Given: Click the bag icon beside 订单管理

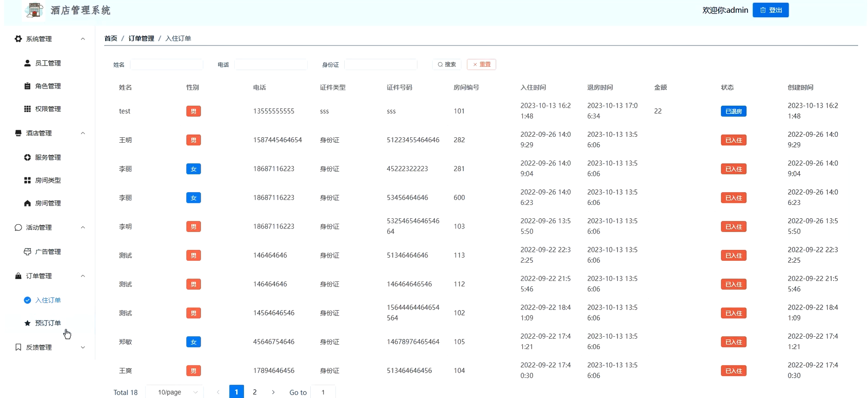Looking at the screenshot, I should (18, 276).
